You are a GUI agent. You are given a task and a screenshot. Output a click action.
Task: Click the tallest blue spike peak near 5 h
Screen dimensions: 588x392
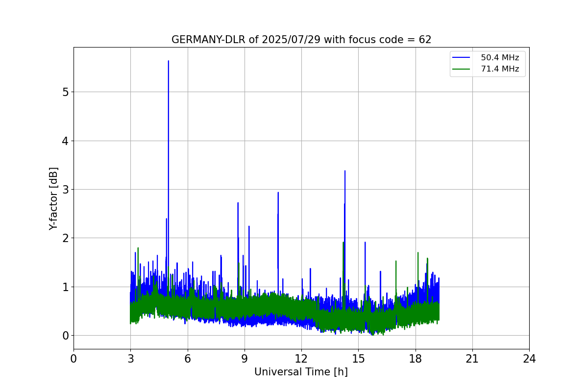click(x=169, y=61)
